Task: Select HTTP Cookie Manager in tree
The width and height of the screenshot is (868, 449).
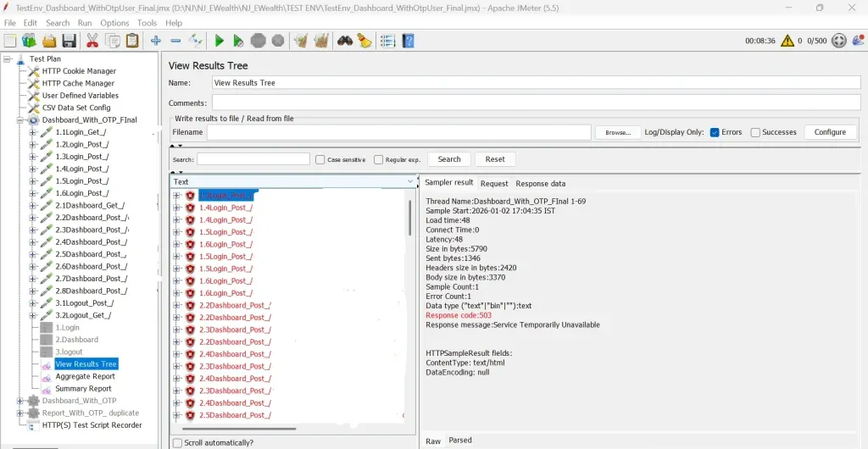Action: (79, 71)
